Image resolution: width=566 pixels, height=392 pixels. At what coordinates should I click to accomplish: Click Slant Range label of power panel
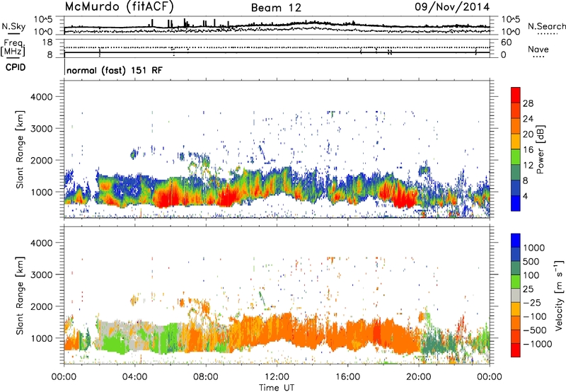20,149
